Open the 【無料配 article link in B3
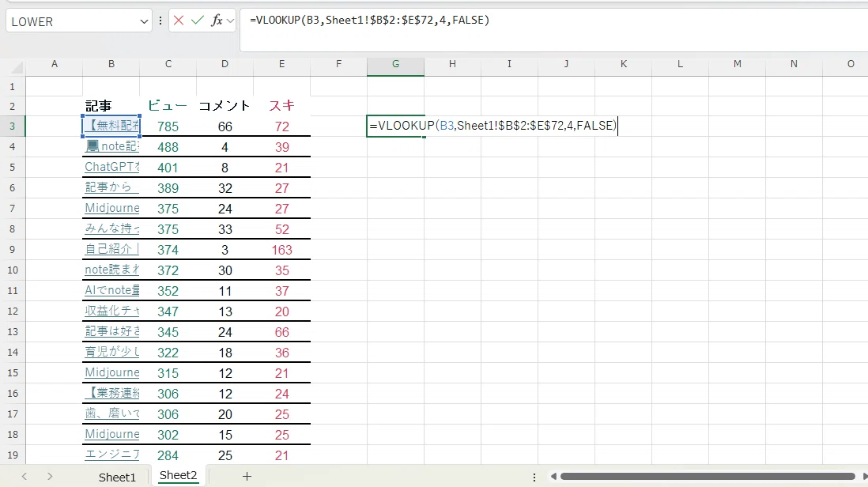The width and height of the screenshot is (868, 487). [x=112, y=126]
